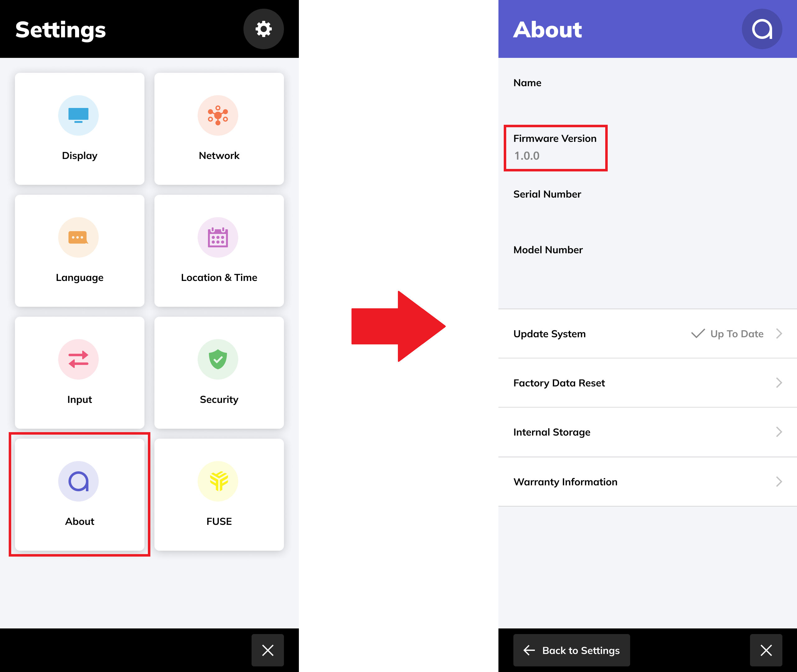This screenshot has height=672, width=797.
Task: Close the Settings panel with X
Action: (267, 650)
